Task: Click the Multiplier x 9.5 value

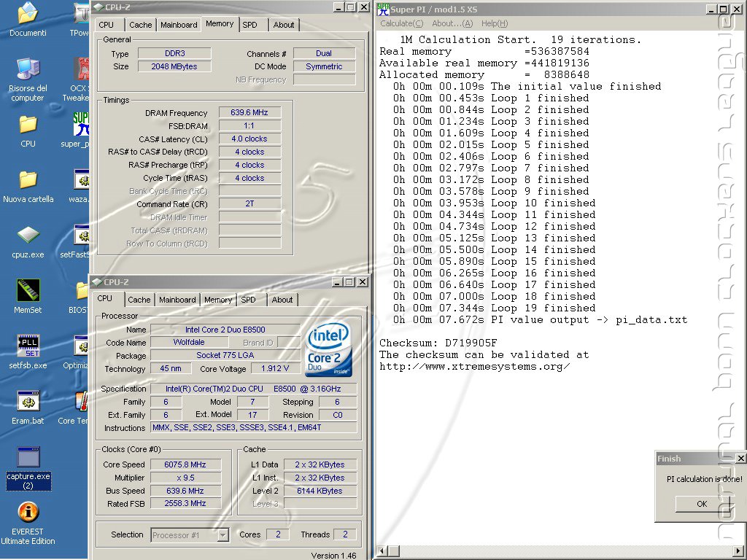Action: click(x=185, y=478)
